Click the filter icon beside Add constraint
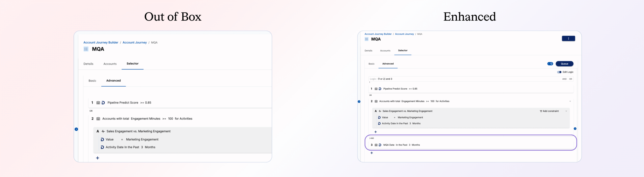The width and height of the screenshot is (644, 177). (541, 111)
